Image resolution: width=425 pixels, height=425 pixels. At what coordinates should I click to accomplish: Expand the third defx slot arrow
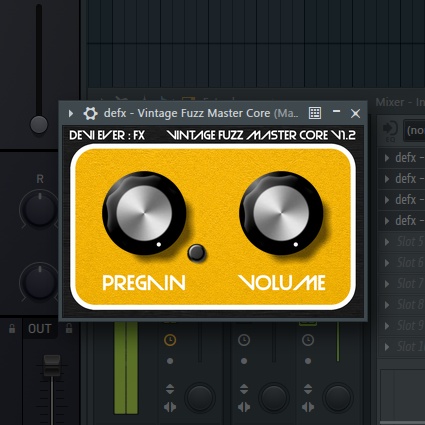[387, 200]
